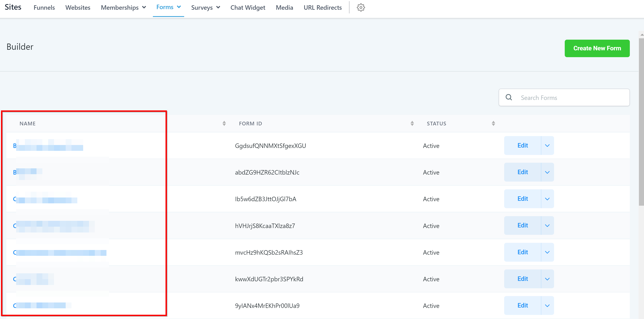Image resolution: width=644 pixels, height=319 pixels.
Task: Open the Surveys dropdown menu
Action: [205, 8]
